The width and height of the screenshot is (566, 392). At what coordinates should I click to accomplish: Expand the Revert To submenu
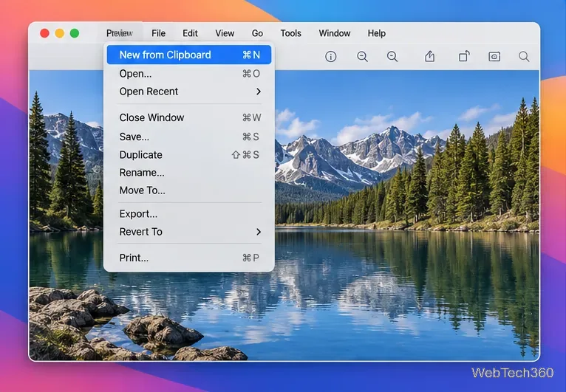pyautogui.click(x=189, y=232)
